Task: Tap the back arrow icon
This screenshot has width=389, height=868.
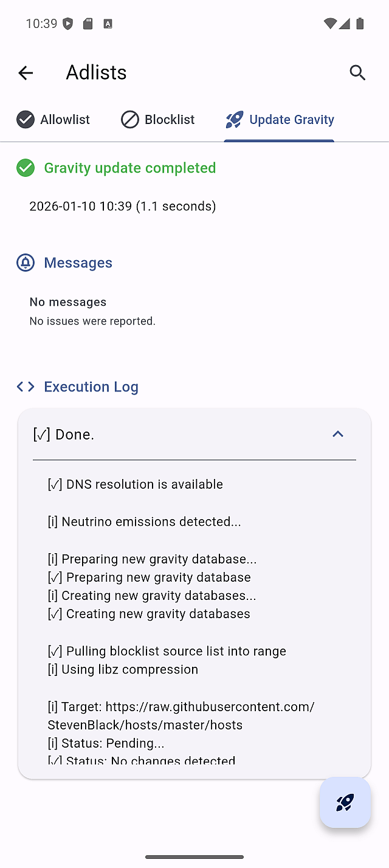Action: (x=26, y=73)
